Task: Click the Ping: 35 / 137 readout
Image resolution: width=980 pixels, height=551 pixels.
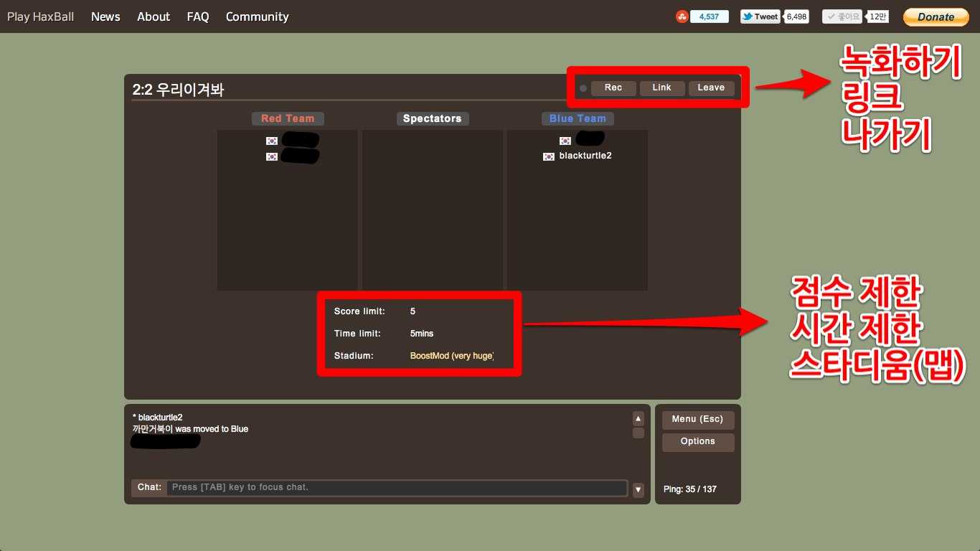Action: point(690,489)
